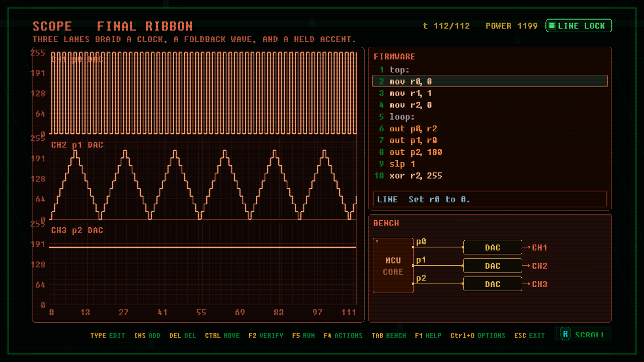Click time axis marker 111
The height and width of the screenshot is (362, 644).
tap(348, 312)
